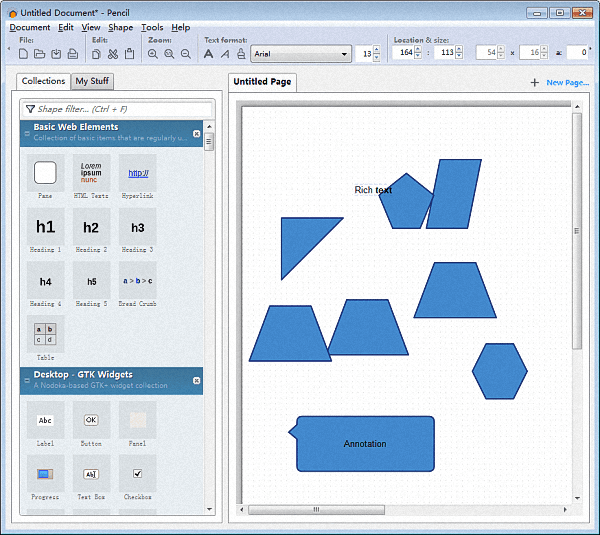Image resolution: width=600 pixels, height=535 pixels.
Task: Click the canvas horizontal scrollbar thumb
Action: (316, 510)
